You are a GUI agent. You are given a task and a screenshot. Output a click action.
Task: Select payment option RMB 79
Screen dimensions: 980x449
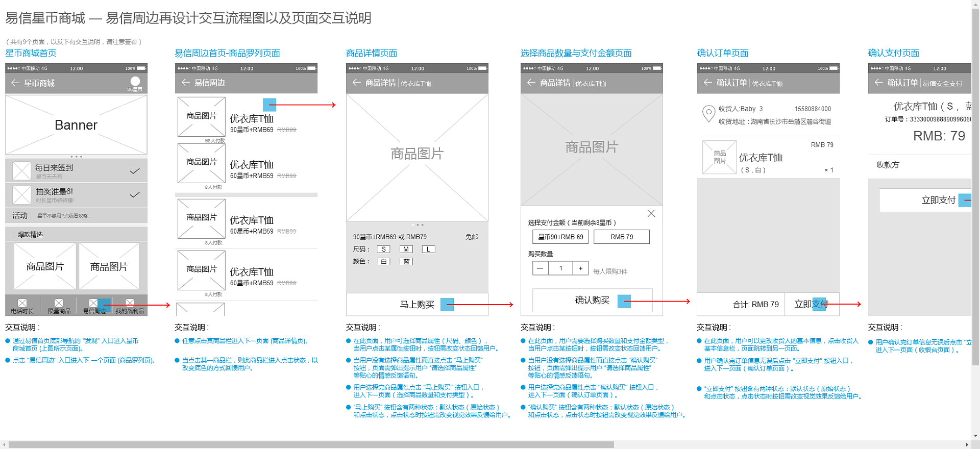click(622, 237)
